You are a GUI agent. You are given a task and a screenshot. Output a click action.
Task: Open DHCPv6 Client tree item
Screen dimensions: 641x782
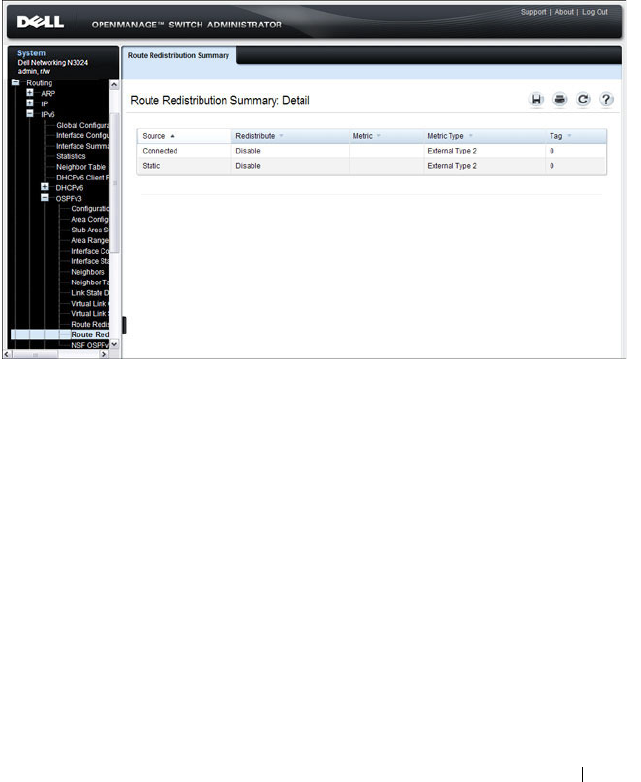(82, 178)
